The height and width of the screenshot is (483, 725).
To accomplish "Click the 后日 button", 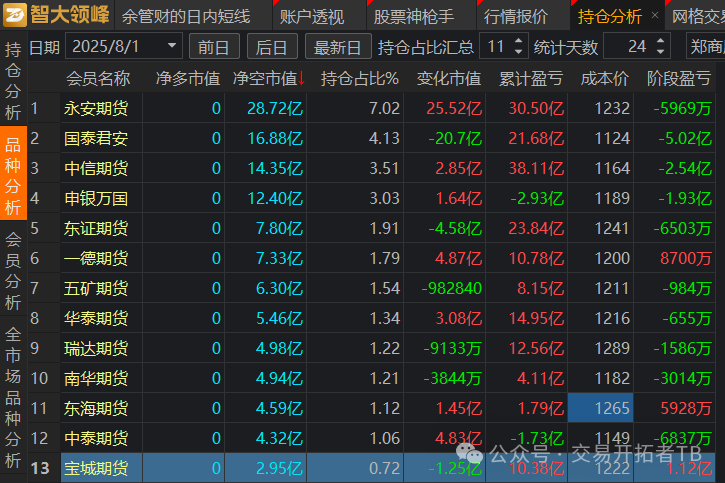I will pos(272,46).
